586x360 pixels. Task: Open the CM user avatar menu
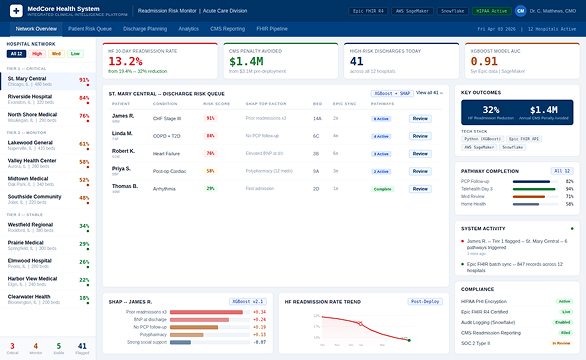click(520, 11)
